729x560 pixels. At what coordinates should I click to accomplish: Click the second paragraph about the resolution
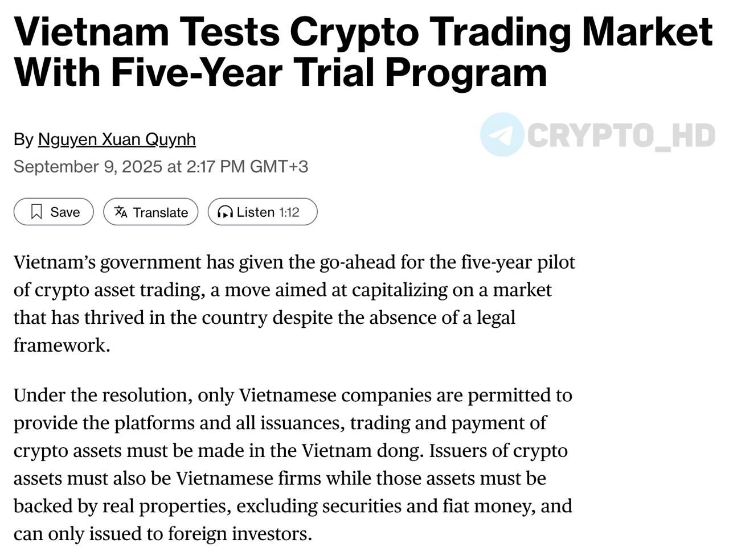click(293, 464)
